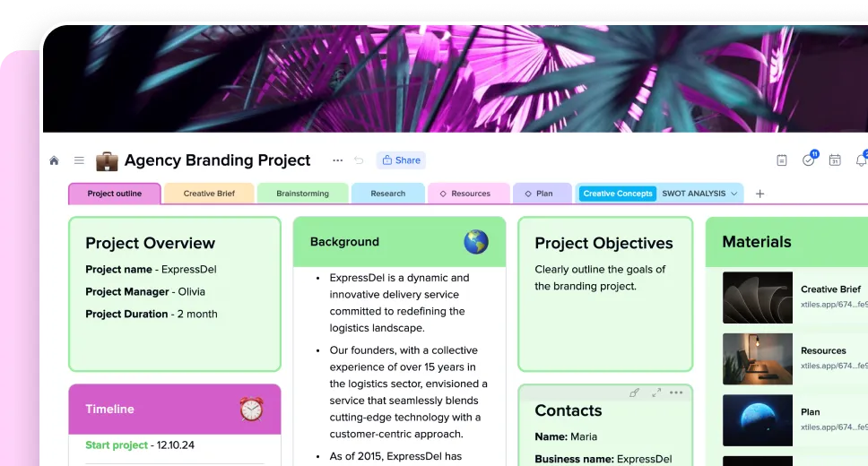Open the Creative Brief thumbnail in Materials

(x=758, y=298)
